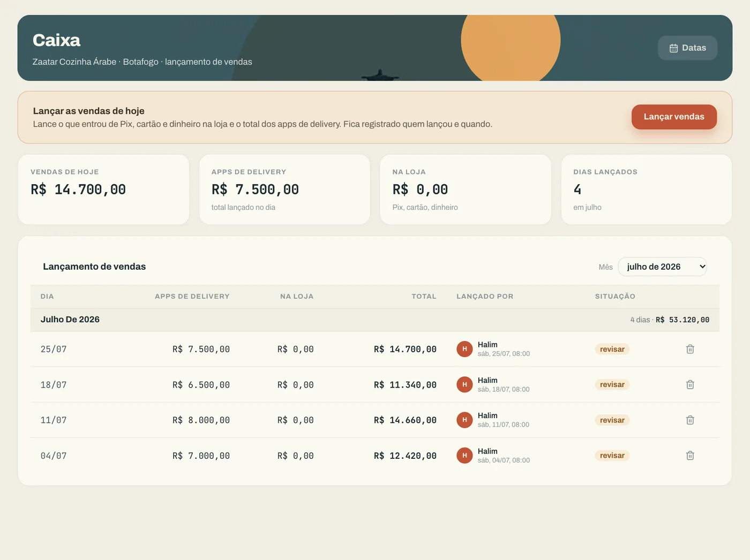Delete the 18/07 sales entry
Screen dimensions: 750x560
tap(690, 384)
